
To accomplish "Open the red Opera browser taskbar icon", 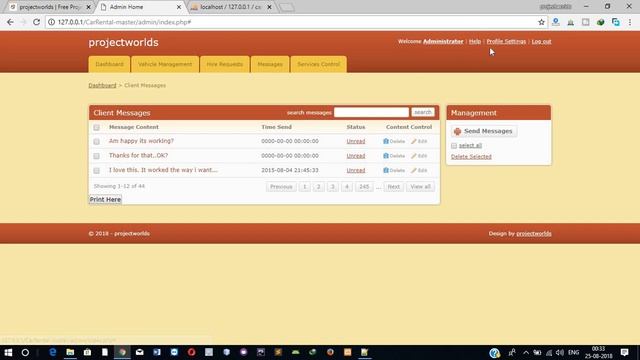I will point(191,352).
